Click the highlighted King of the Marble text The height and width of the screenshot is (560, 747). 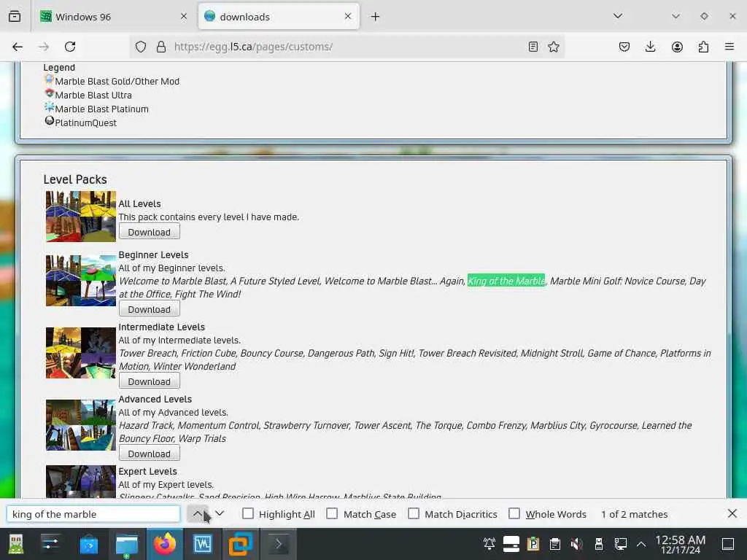point(506,281)
